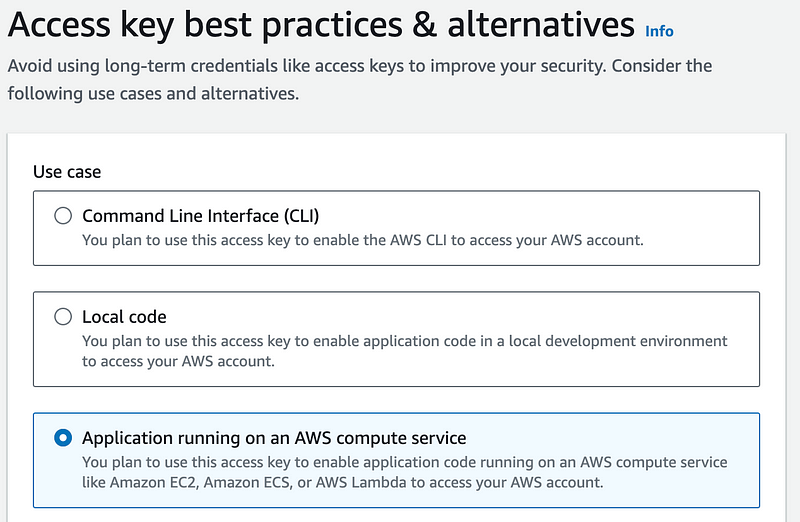Click the "Command Line Interface (CLI)" option title
The width and height of the screenshot is (800, 522).
(x=201, y=216)
